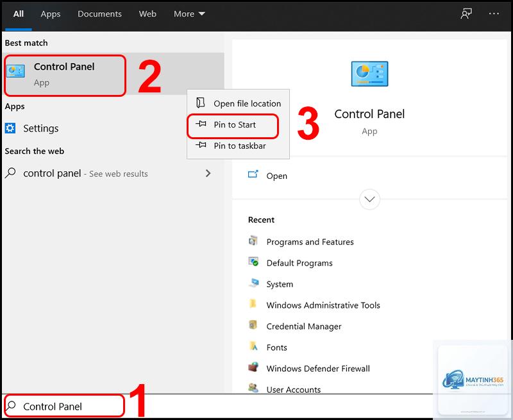Viewport: 513px width, 420px height.
Task: Click the Open action icon
Action: click(253, 174)
